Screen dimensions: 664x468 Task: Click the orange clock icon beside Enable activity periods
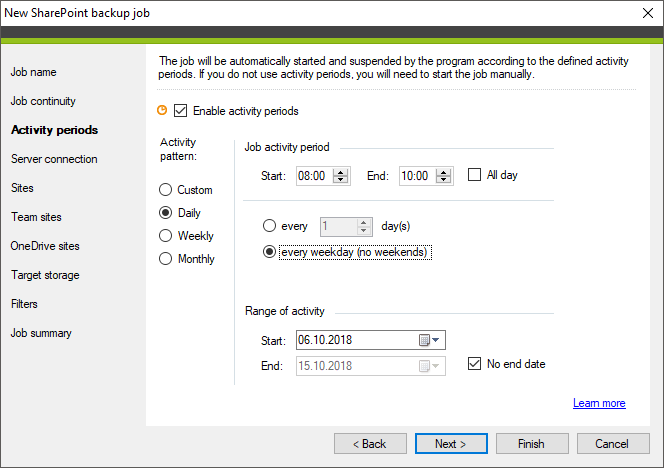point(162,111)
